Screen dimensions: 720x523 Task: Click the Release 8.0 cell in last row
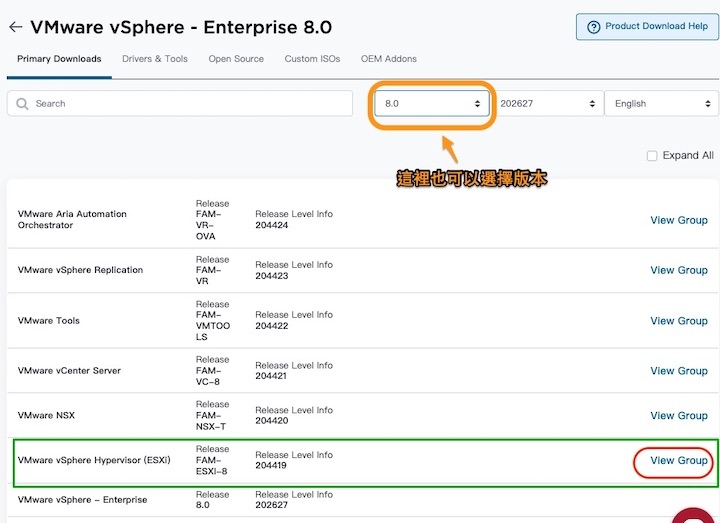pos(213,500)
